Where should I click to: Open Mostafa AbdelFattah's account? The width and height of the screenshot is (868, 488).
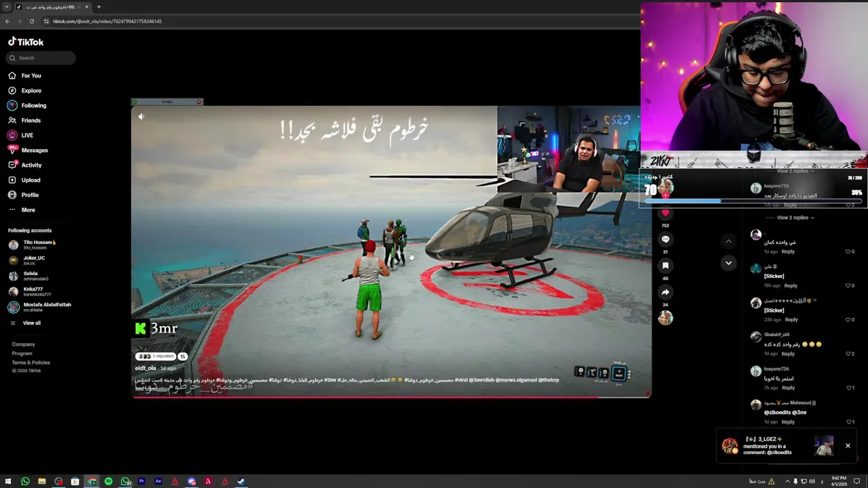point(39,307)
